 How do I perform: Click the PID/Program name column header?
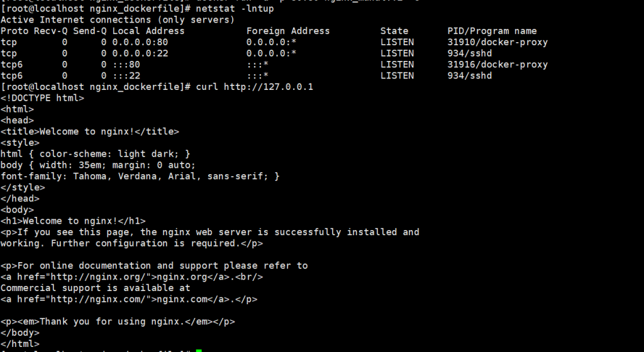[492, 31]
